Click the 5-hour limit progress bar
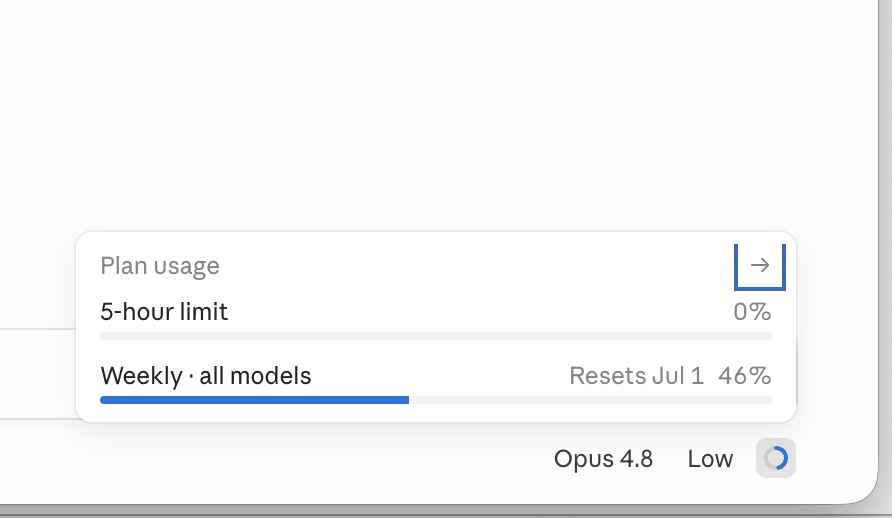 click(x=436, y=336)
